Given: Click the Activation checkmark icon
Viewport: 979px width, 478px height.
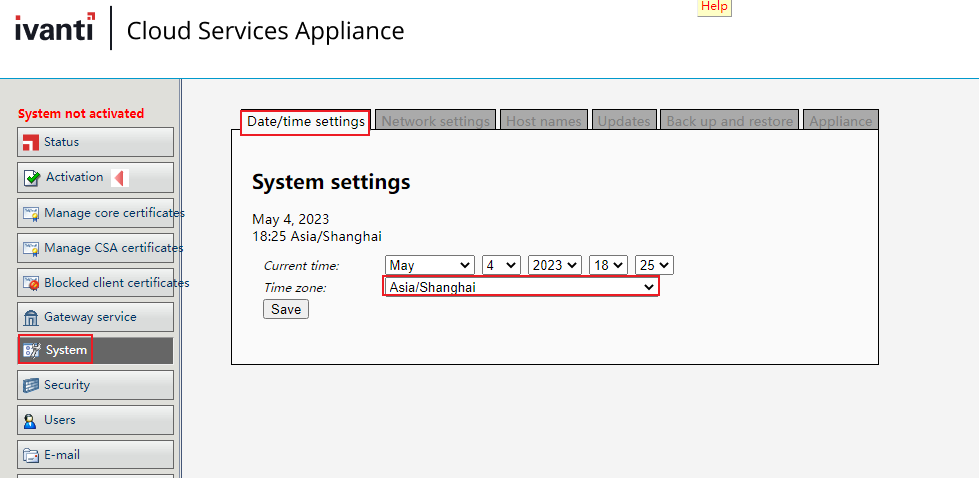Looking at the screenshot, I should [x=32, y=178].
